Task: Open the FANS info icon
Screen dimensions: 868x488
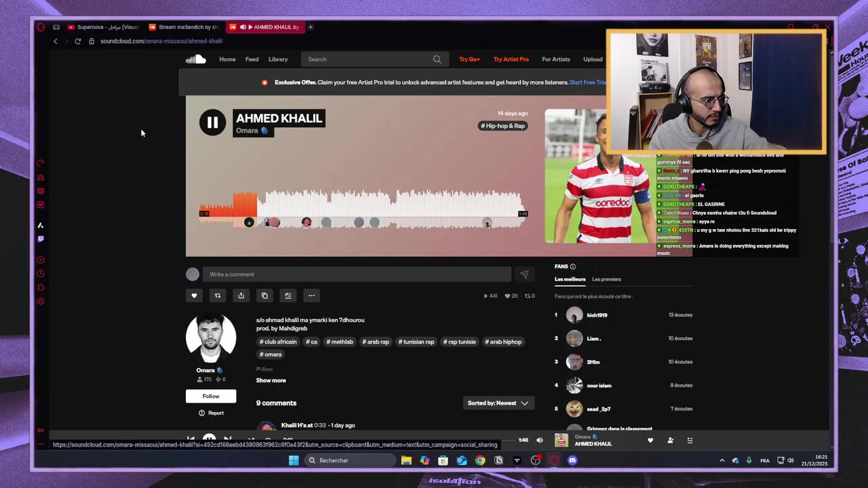Action: tap(573, 266)
